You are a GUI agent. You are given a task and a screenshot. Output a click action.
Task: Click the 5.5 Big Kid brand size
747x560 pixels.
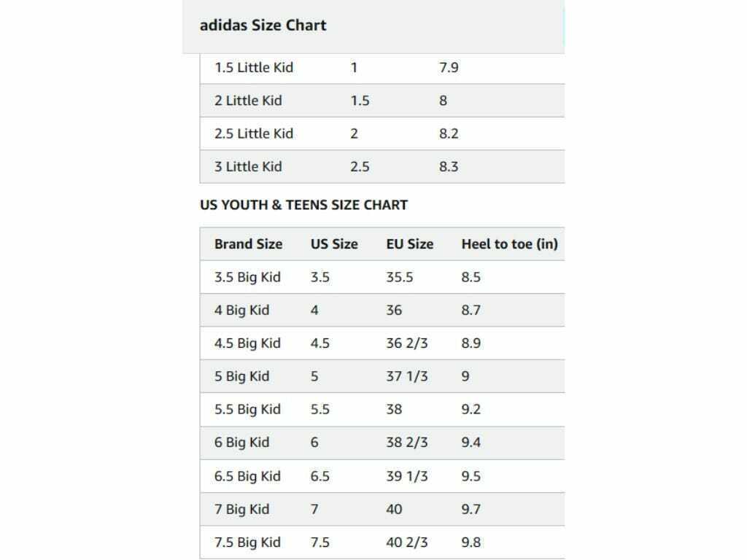247,410
